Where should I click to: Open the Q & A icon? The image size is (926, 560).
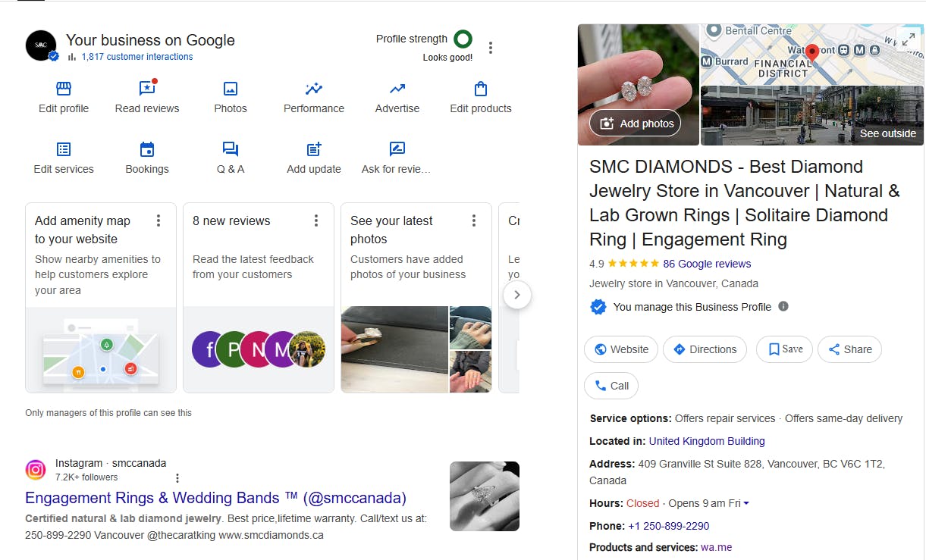click(231, 149)
